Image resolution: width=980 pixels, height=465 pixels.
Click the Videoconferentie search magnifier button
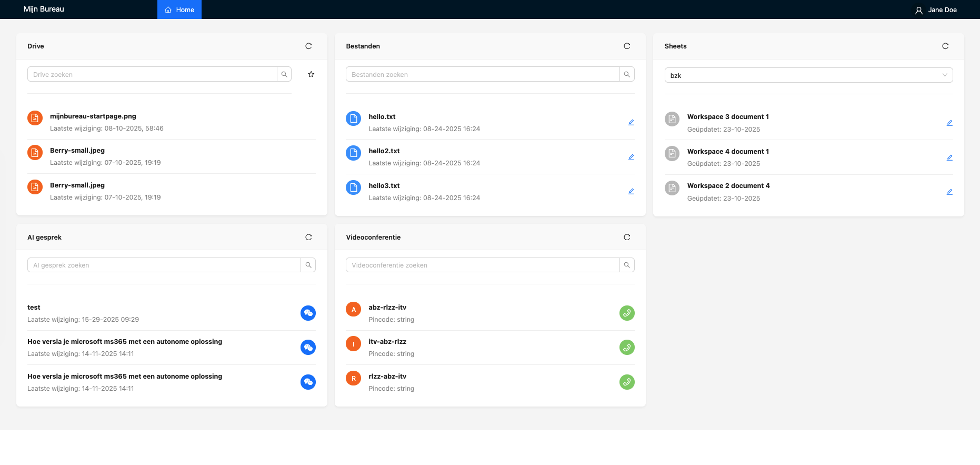(627, 265)
